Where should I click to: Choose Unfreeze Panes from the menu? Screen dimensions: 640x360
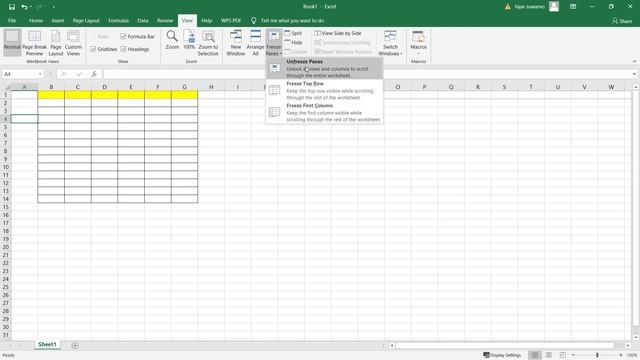coord(324,68)
